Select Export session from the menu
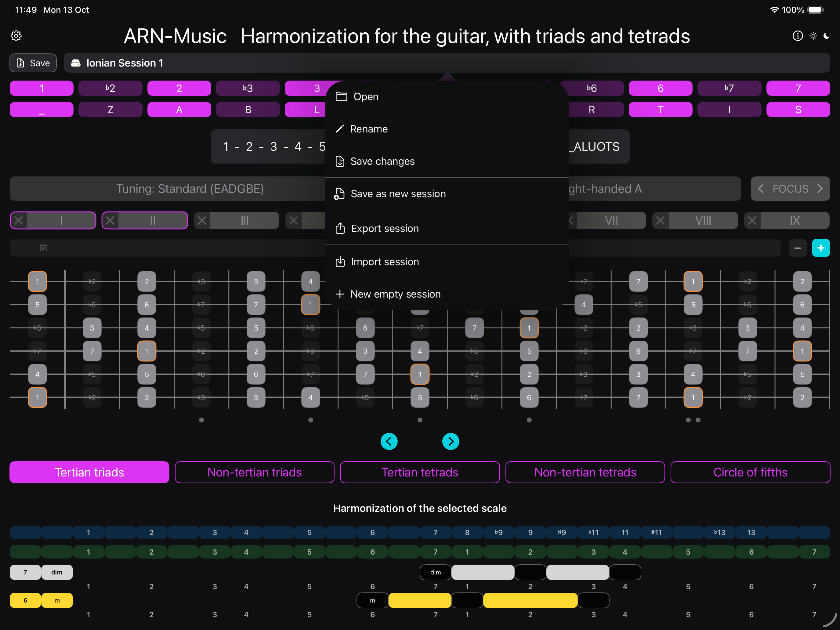Viewport: 840px width, 630px height. pos(385,228)
